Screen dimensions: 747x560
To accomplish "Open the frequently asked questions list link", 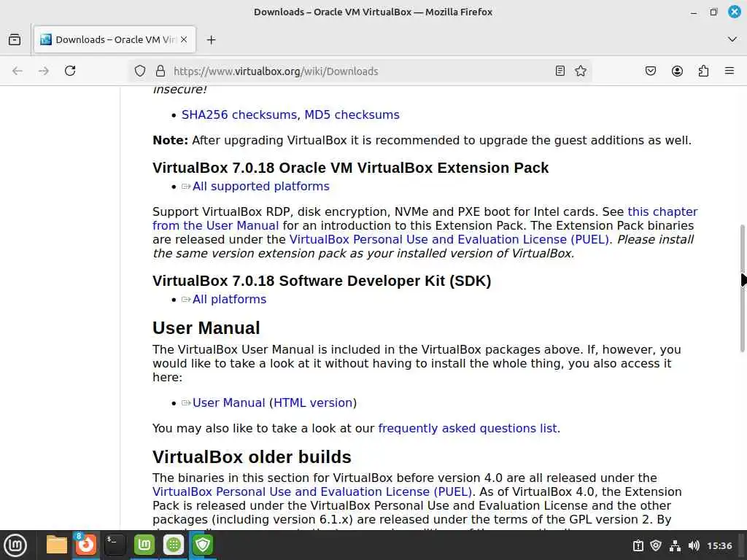I will click(468, 429).
